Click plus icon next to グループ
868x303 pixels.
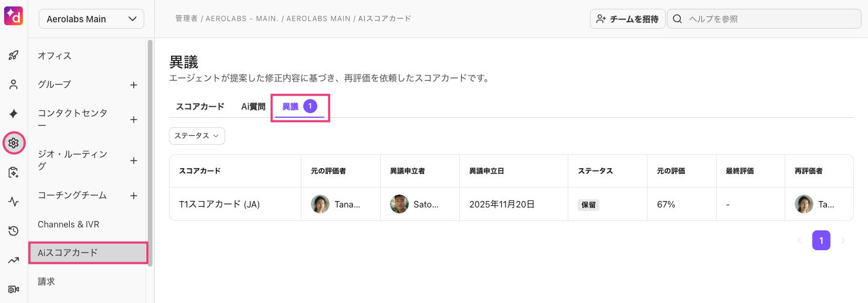pos(134,85)
